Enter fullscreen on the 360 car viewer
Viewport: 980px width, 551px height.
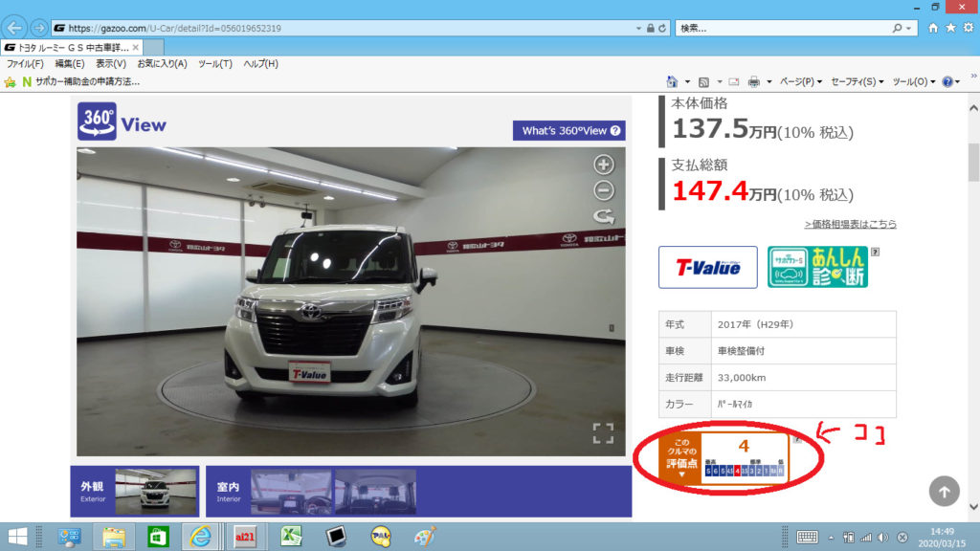(603, 433)
